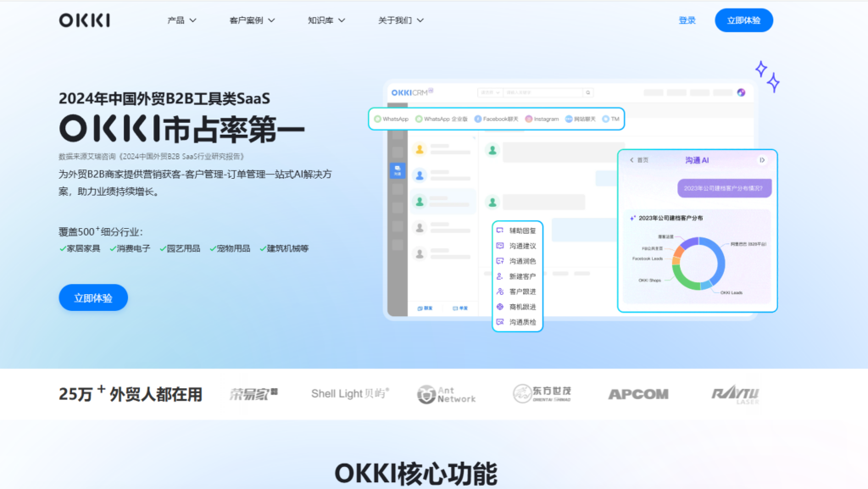Expand the 关于我们 dropdown

tap(401, 19)
